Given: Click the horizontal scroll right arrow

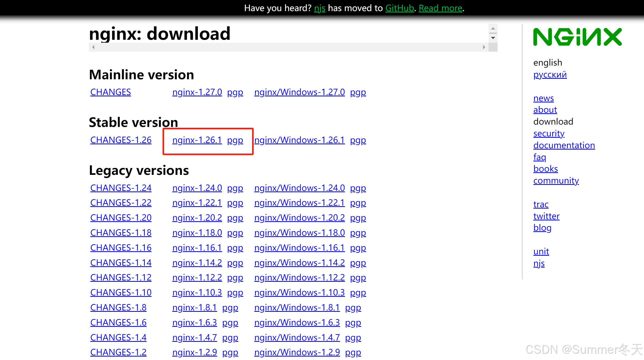Looking at the screenshot, I should pos(484,47).
